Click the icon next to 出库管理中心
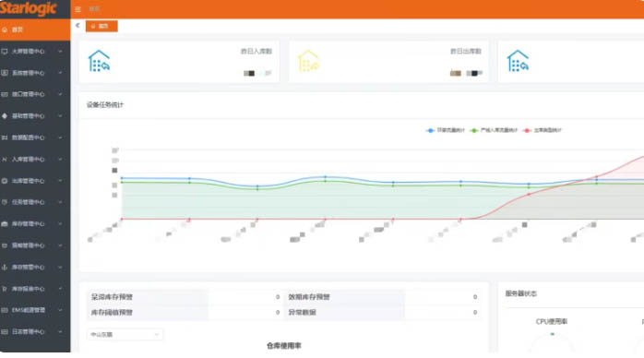The image size is (644, 358). 5,181
